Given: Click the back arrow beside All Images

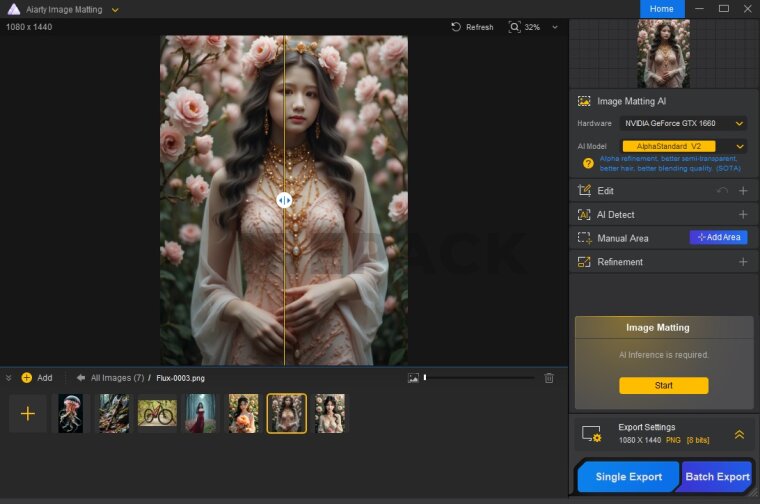Looking at the screenshot, I should pyautogui.click(x=80, y=378).
